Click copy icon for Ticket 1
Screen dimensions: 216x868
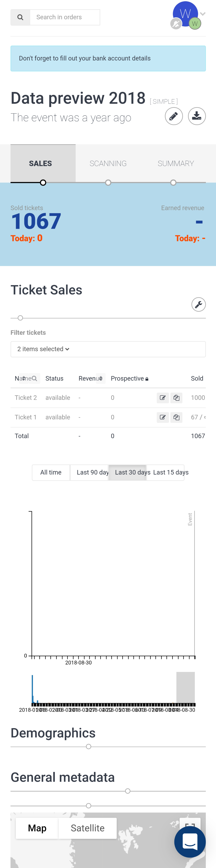point(176,417)
